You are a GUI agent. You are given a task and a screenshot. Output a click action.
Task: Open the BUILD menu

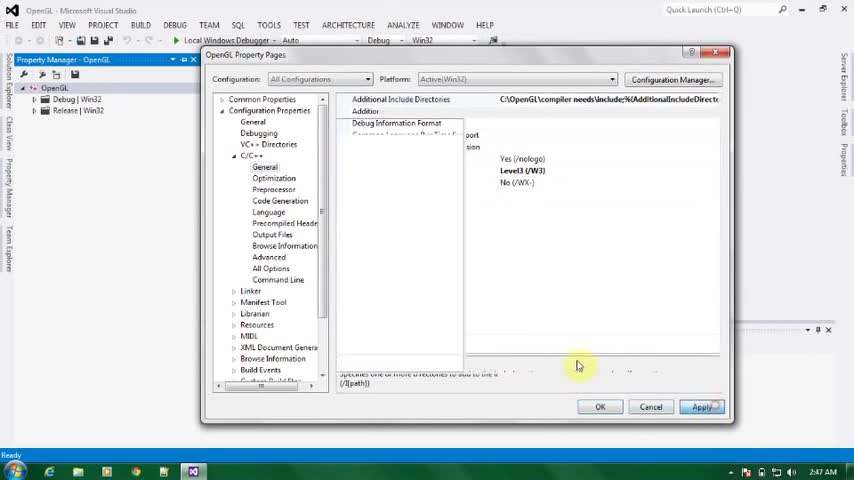pyautogui.click(x=141, y=25)
